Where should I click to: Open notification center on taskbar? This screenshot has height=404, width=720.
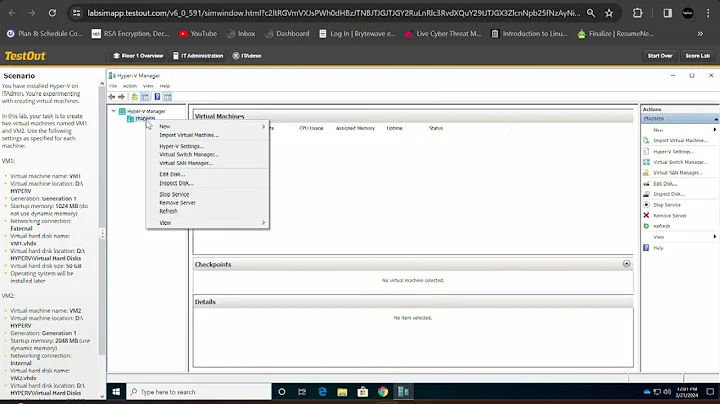point(710,392)
